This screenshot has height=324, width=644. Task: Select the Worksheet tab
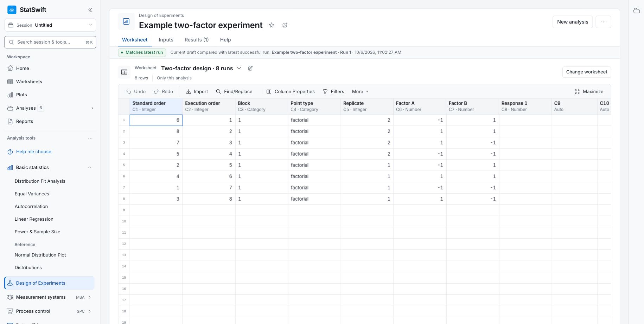(135, 40)
